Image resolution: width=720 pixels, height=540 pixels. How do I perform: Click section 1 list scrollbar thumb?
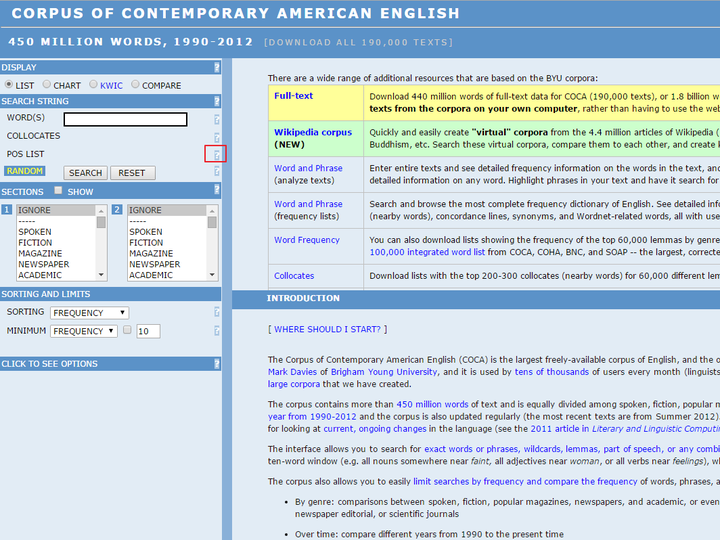(x=101, y=223)
